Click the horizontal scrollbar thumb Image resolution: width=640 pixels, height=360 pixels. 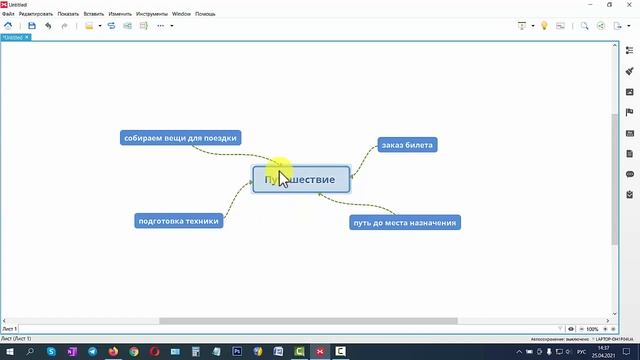point(308,321)
